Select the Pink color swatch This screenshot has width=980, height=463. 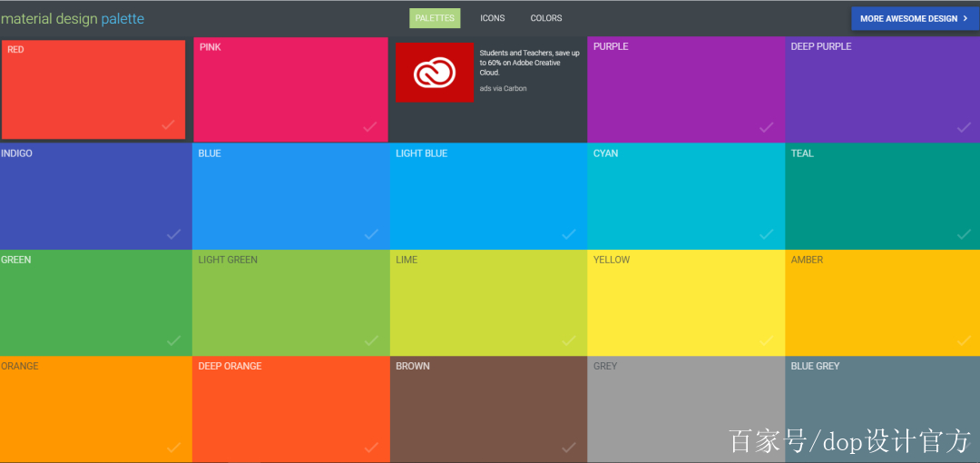(290, 90)
